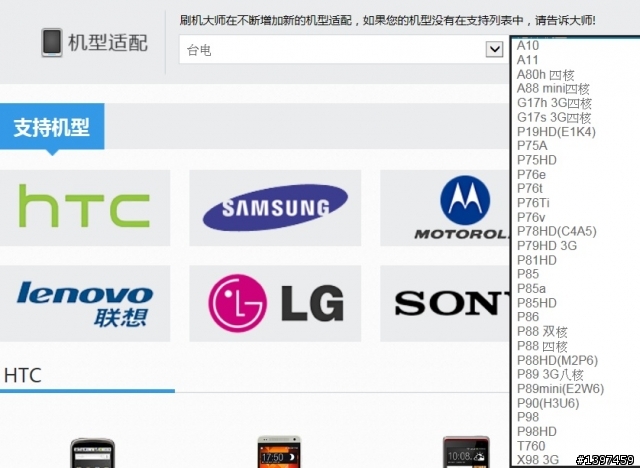Viewport: 640px width, 468px height.
Task: Click the P98HD list entry
Action: (x=536, y=432)
